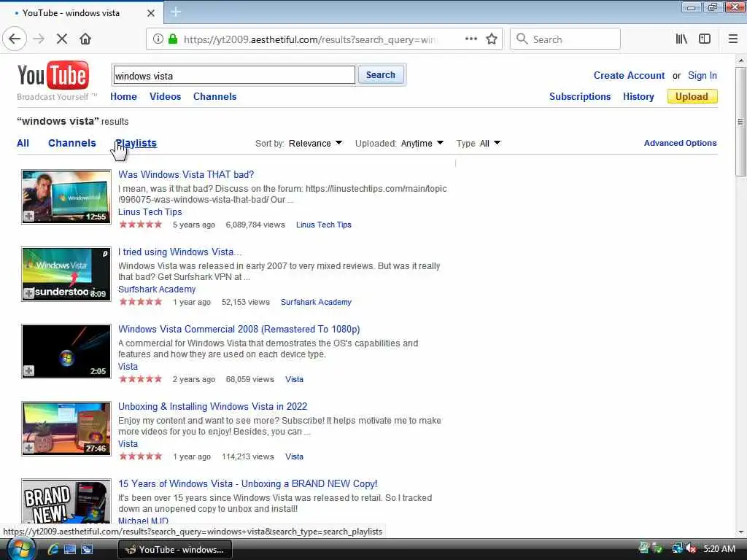Open the 27:46 unboxing video thumbnail
This screenshot has width=747, height=560.
coord(66,429)
